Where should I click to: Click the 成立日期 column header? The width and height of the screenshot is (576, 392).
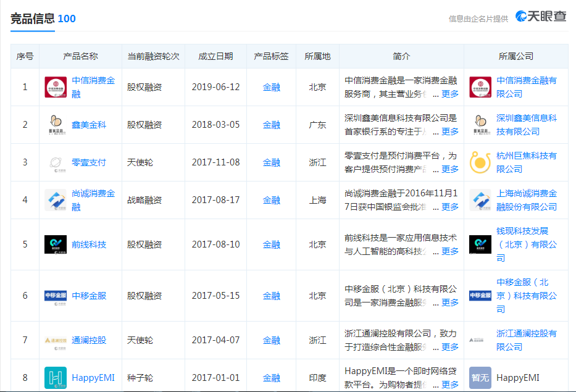coord(215,56)
